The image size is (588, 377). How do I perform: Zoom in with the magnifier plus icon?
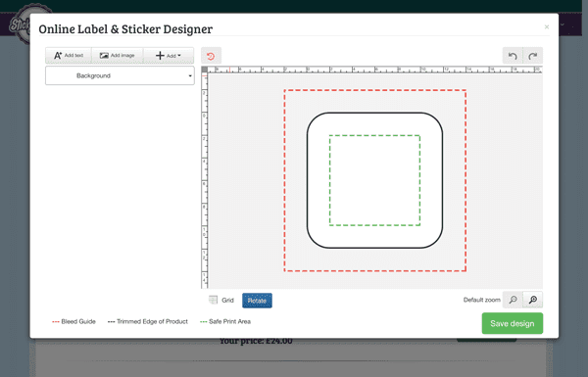532,300
